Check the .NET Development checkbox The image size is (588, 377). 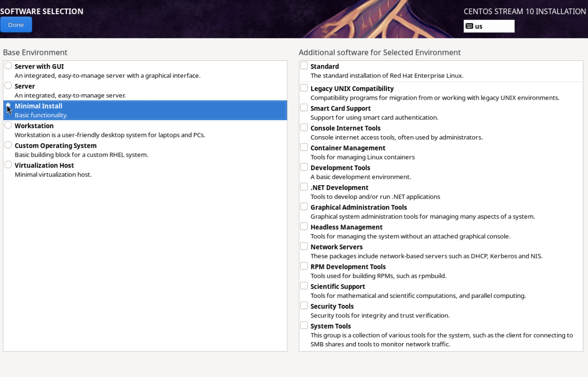coord(304,187)
